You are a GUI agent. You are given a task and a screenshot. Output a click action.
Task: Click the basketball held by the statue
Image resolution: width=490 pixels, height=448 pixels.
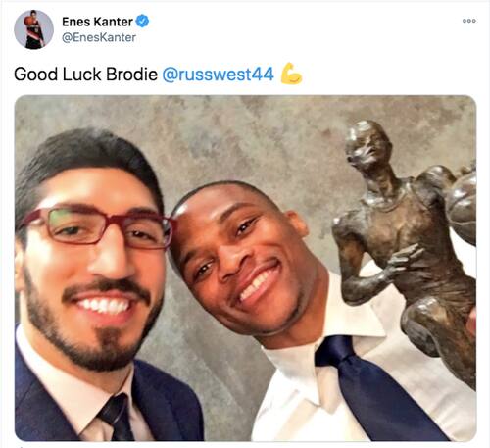(x=463, y=204)
